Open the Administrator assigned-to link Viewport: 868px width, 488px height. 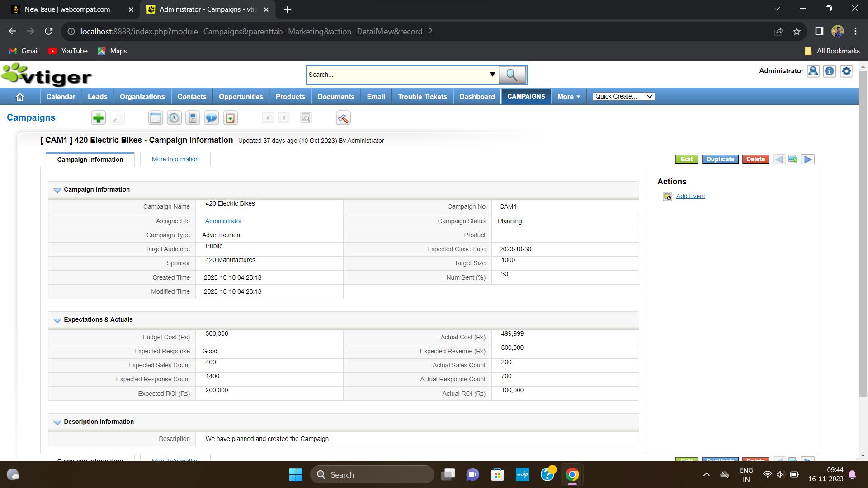(x=223, y=221)
